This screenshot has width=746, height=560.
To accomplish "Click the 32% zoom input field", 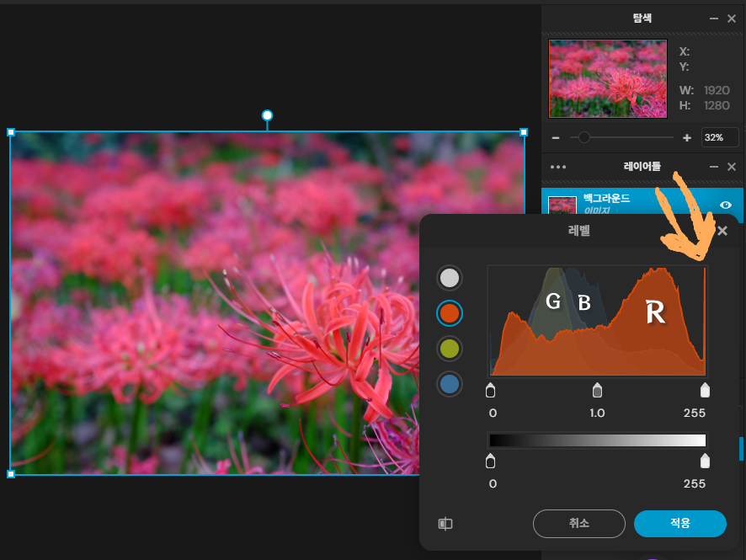I will (720, 137).
